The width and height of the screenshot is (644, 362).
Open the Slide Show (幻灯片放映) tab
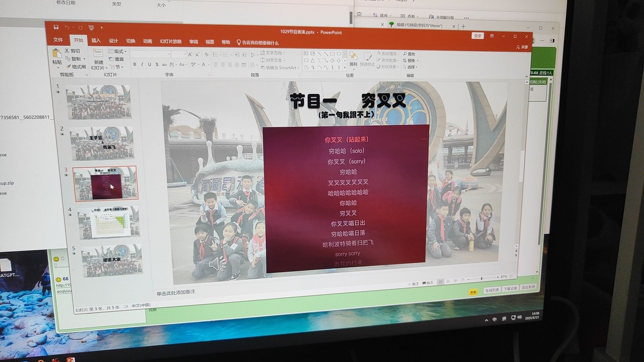171,42
